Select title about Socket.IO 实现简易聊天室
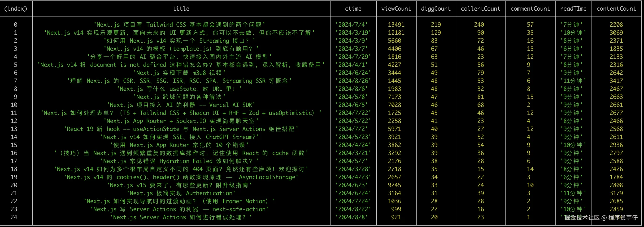 click(x=181, y=121)
